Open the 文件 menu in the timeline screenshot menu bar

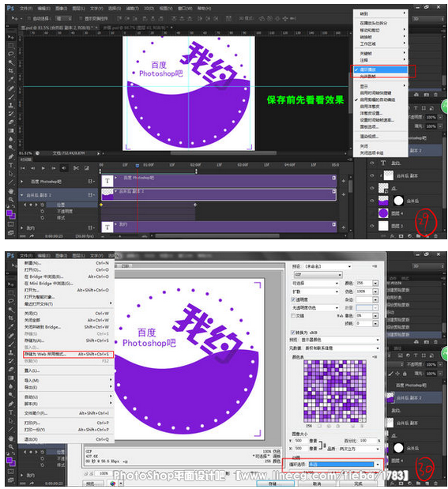point(26,9)
